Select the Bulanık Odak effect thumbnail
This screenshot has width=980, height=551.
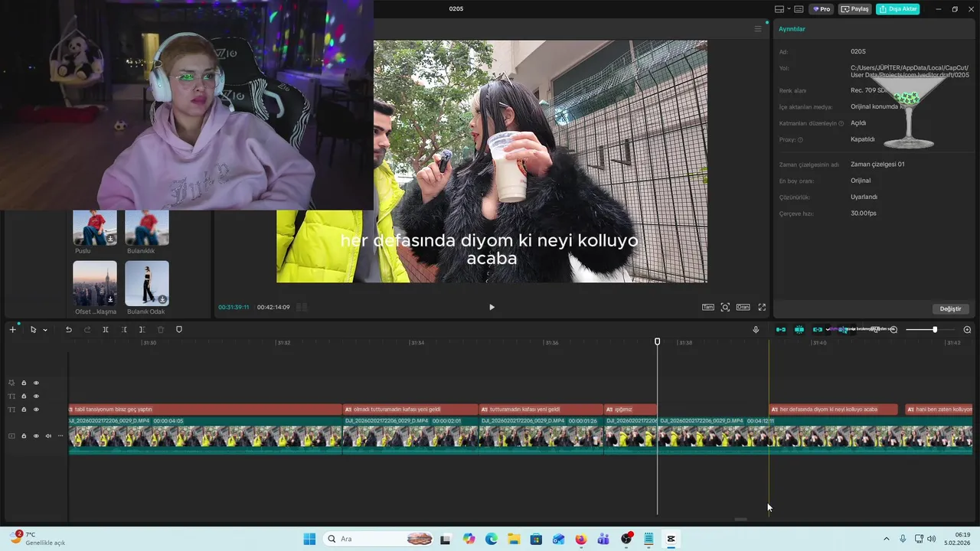tap(147, 283)
